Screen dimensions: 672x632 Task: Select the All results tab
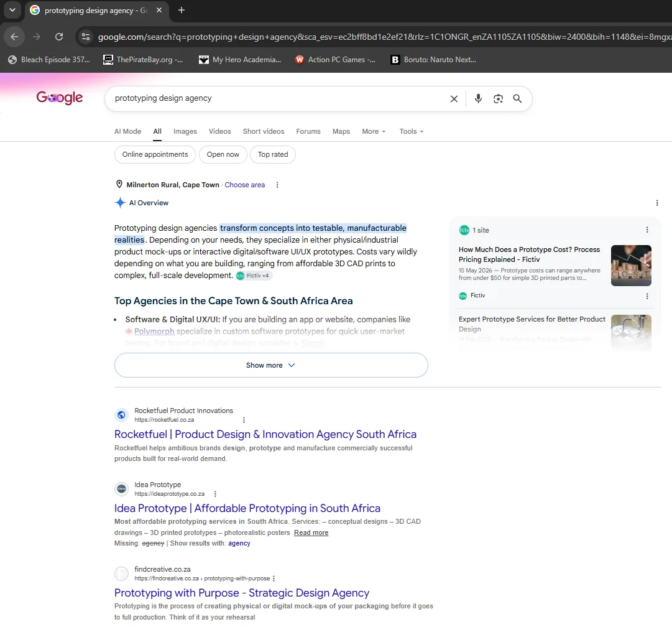tap(157, 131)
